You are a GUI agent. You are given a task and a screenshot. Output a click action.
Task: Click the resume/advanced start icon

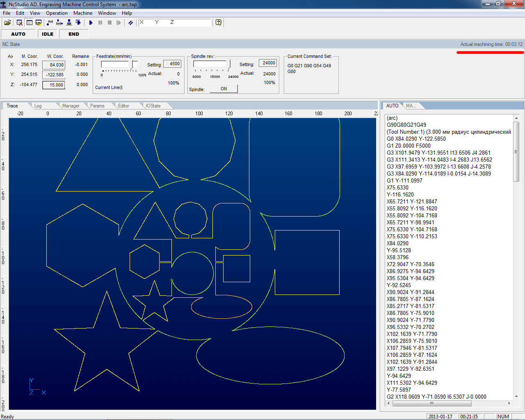click(x=119, y=23)
